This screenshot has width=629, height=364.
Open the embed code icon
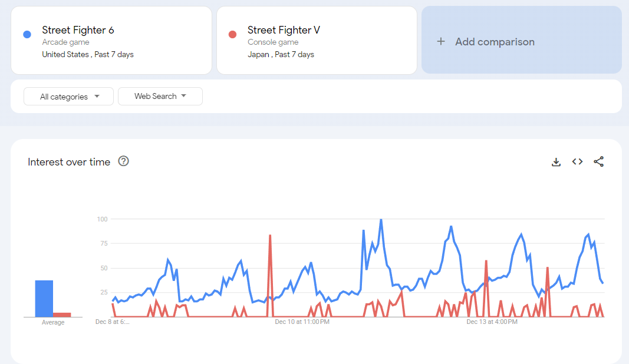(577, 161)
